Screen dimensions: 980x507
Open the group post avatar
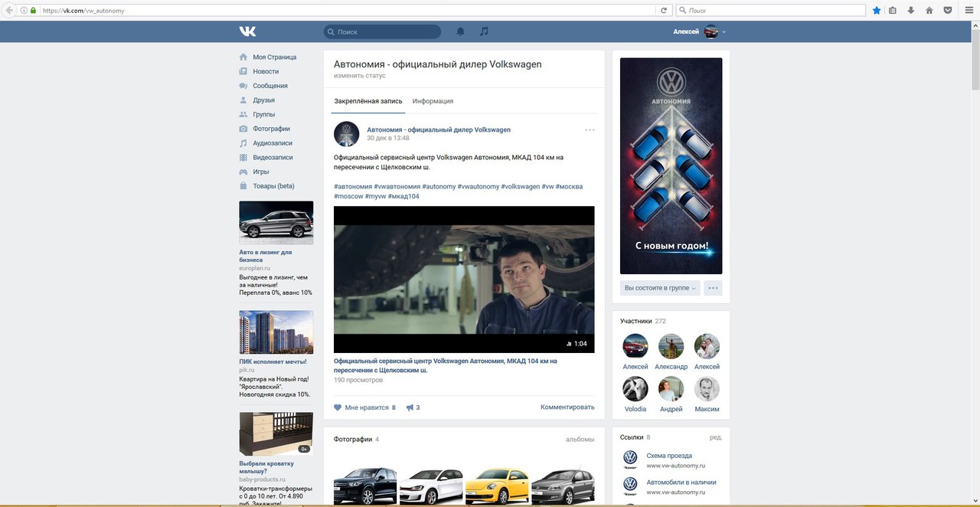click(347, 134)
